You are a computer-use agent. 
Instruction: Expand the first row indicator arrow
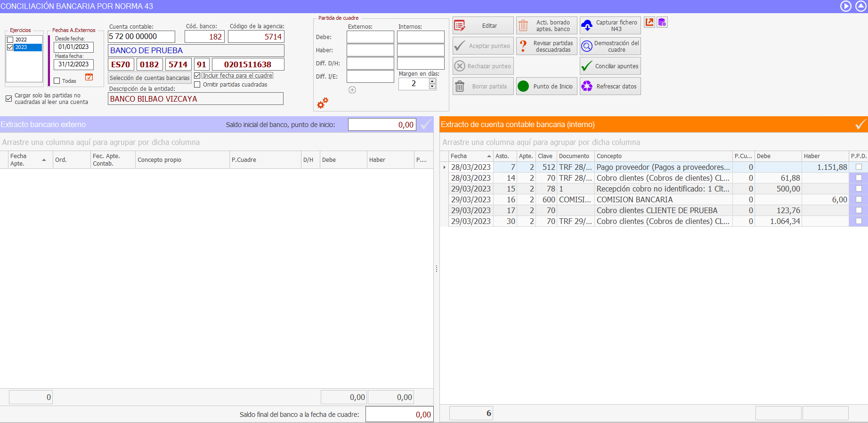[x=444, y=167]
